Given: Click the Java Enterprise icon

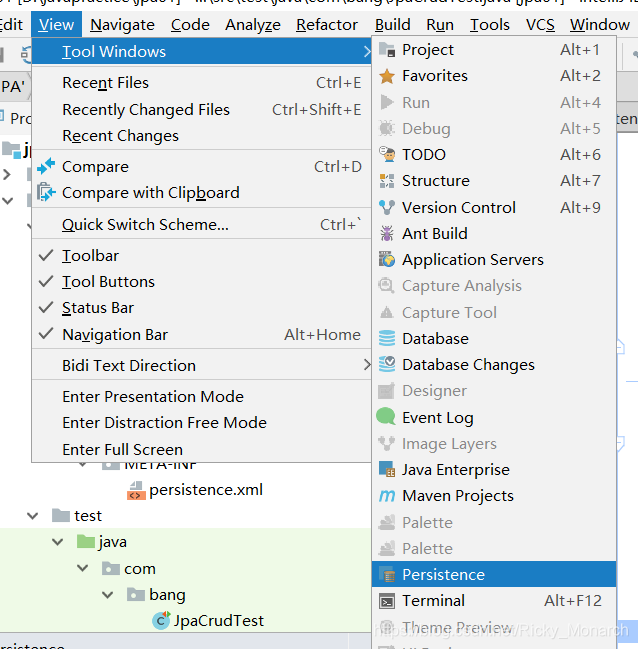Looking at the screenshot, I should 387,469.
